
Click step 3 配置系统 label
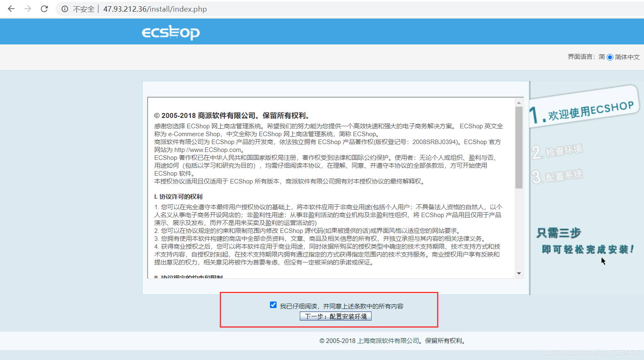pyautogui.click(x=558, y=176)
